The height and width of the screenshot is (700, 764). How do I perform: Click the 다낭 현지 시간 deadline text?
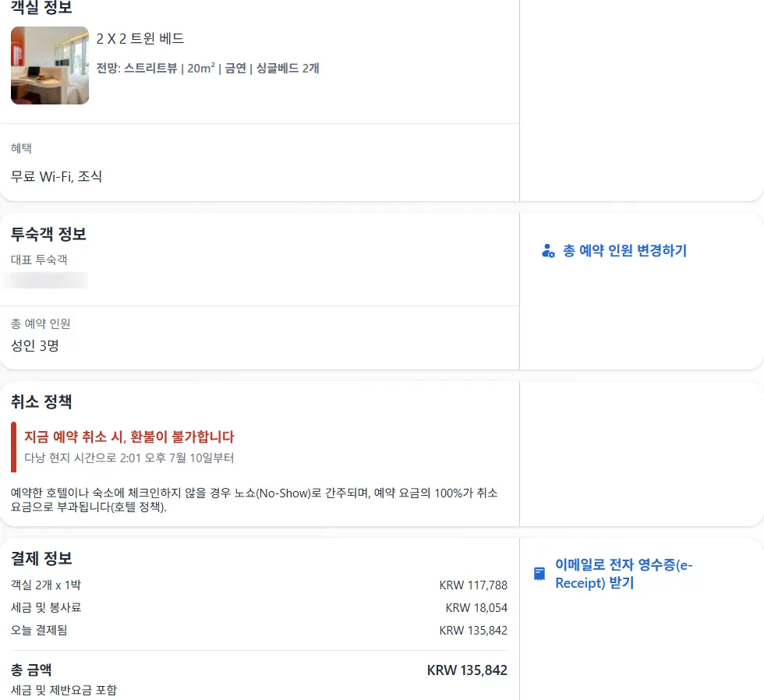pos(129,458)
